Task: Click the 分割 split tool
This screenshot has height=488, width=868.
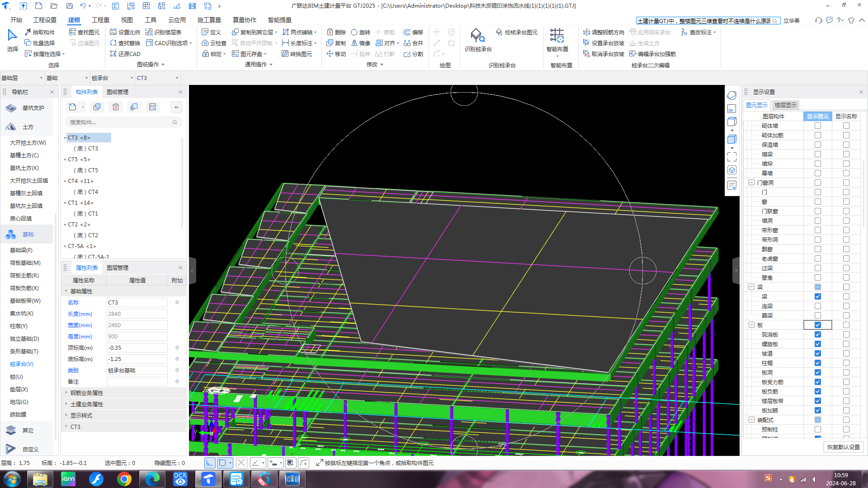Action: pos(414,54)
